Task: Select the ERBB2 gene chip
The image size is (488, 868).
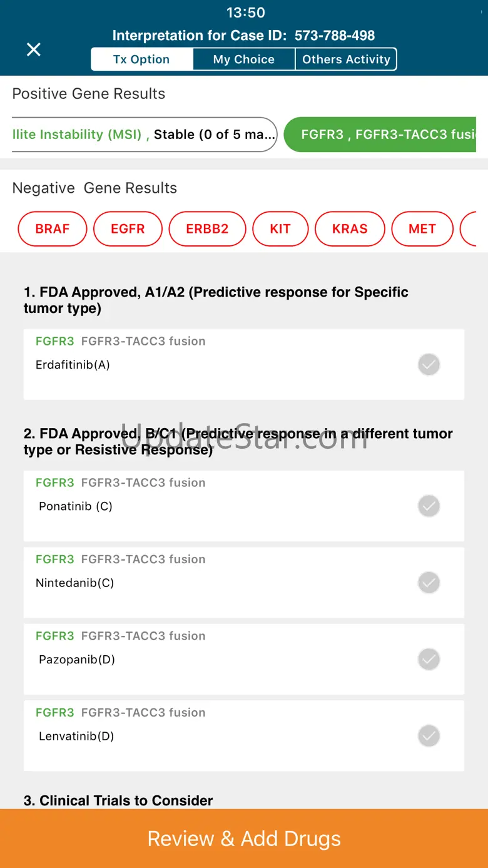Action: point(208,229)
